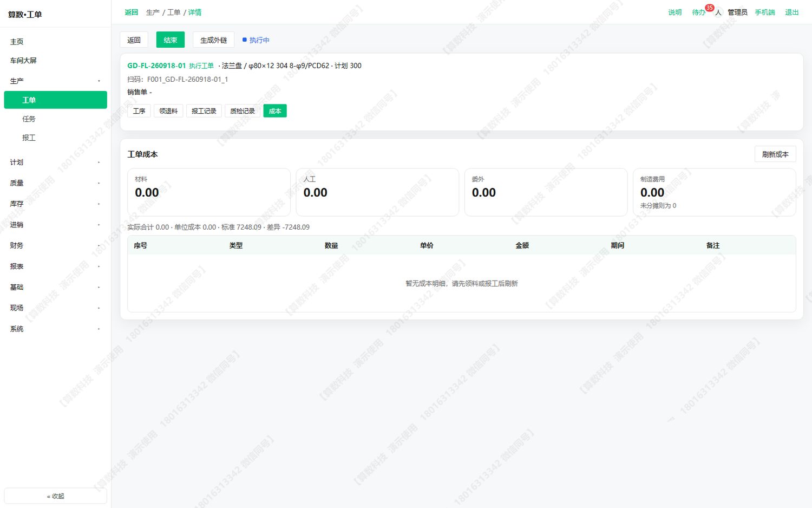Select 任务 under 生产
The width and height of the screenshot is (812, 508).
point(55,119)
